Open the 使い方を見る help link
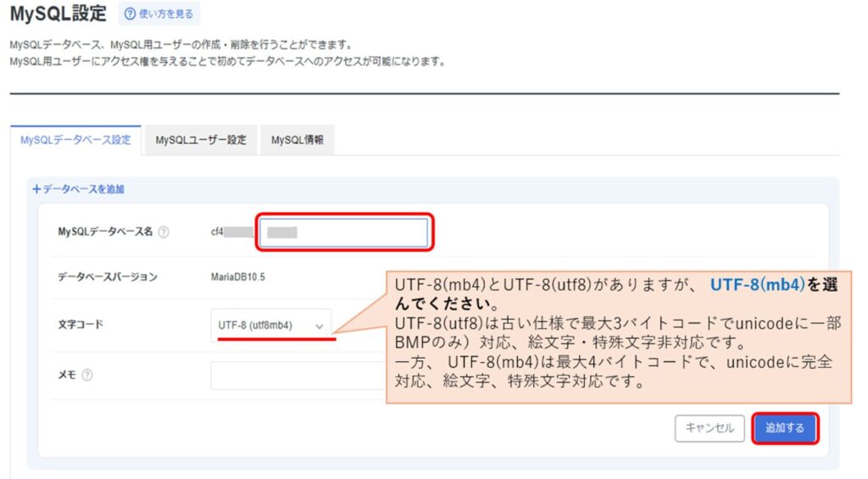 [x=159, y=14]
